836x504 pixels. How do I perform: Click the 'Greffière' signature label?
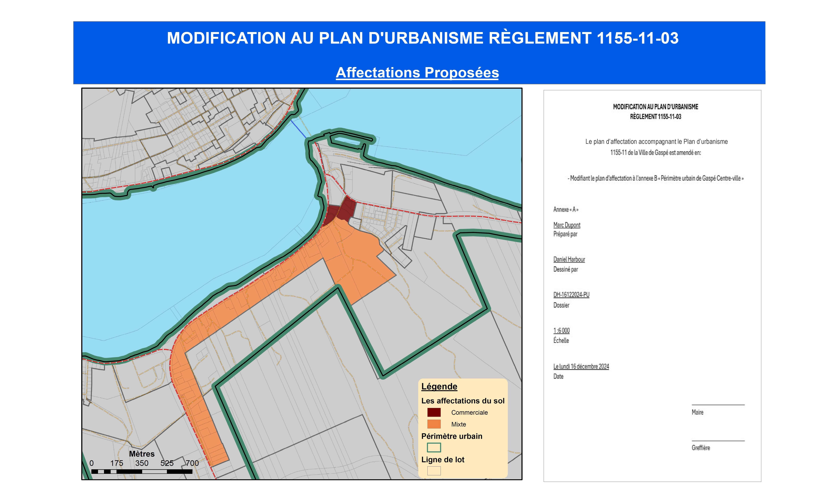701,448
